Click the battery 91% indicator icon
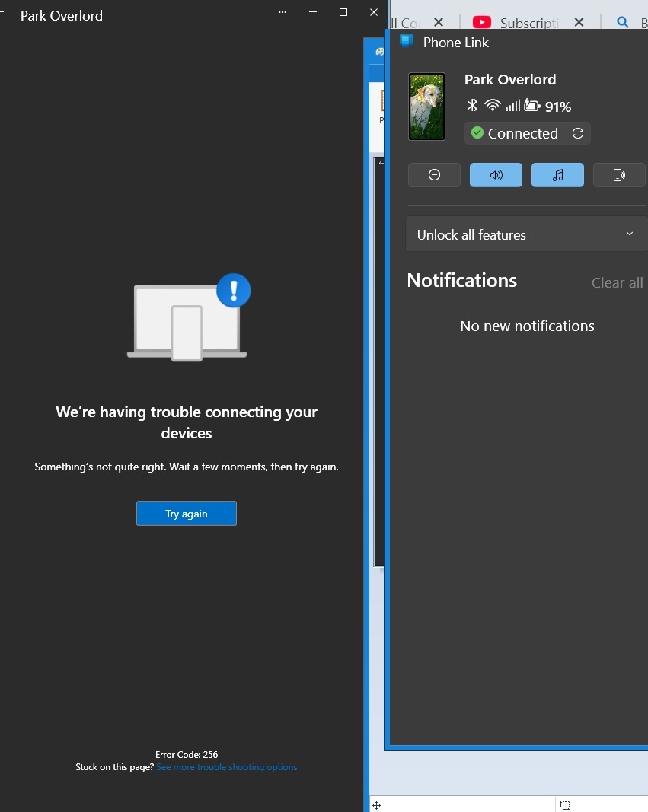The height and width of the screenshot is (812, 648). pos(532,106)
